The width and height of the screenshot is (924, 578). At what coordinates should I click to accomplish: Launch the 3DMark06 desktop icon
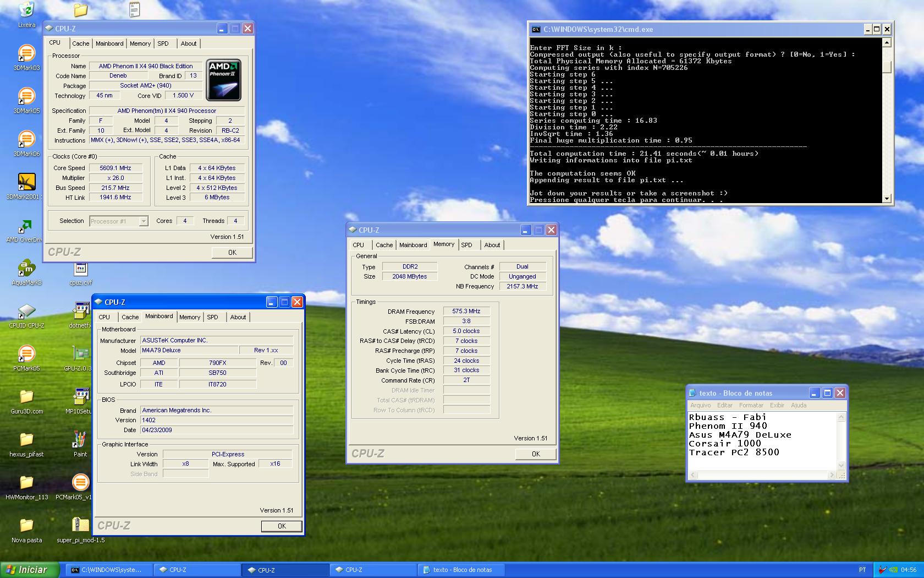click(26, 143)
